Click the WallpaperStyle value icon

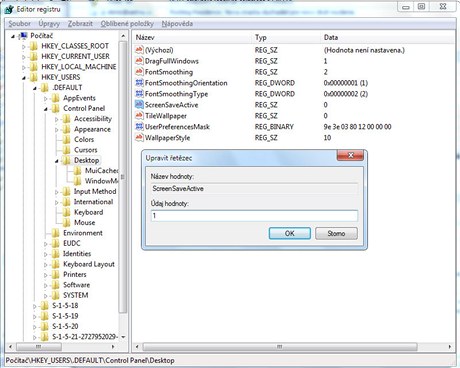point(139,138)
